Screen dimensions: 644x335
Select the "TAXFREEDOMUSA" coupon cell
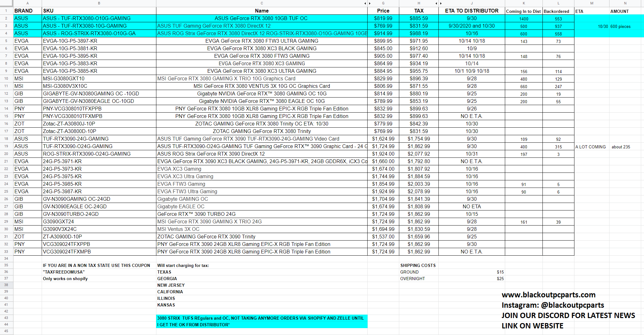click(99, 272)
